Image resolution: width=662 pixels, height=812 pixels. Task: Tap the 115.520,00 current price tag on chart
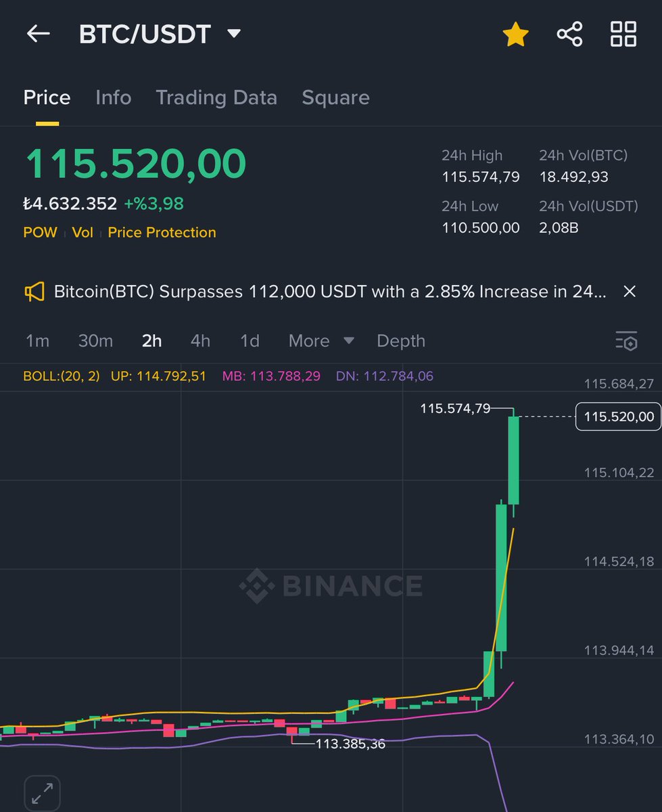tap(619, 417)
